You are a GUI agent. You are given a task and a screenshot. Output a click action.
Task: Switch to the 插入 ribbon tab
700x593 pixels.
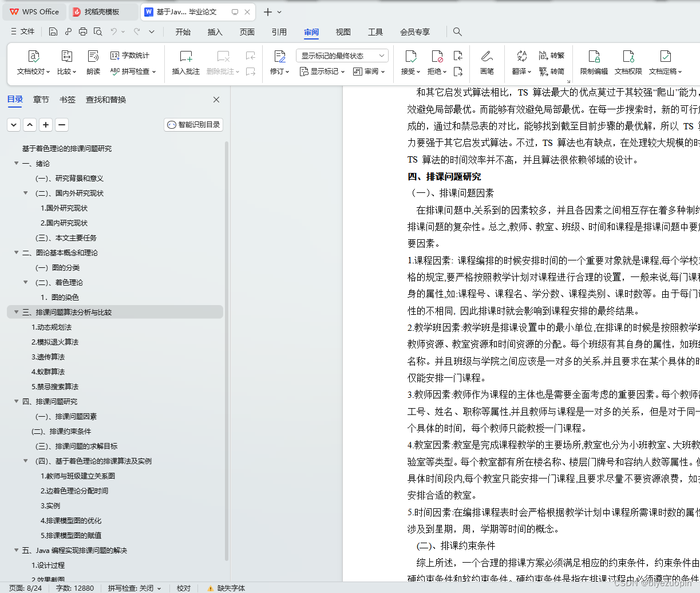(x=215, y=32)
